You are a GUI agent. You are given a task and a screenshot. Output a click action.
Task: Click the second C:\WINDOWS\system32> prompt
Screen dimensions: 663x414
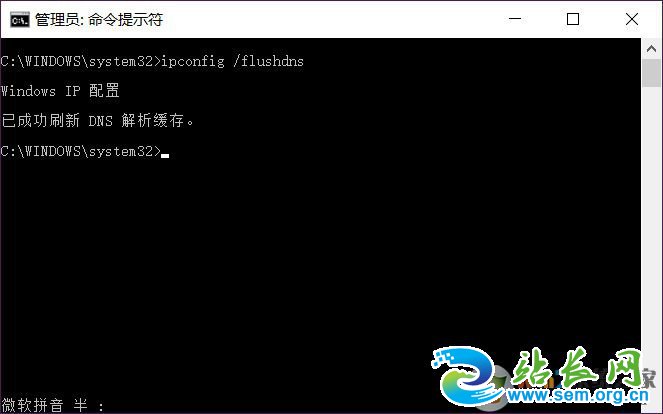81,151
